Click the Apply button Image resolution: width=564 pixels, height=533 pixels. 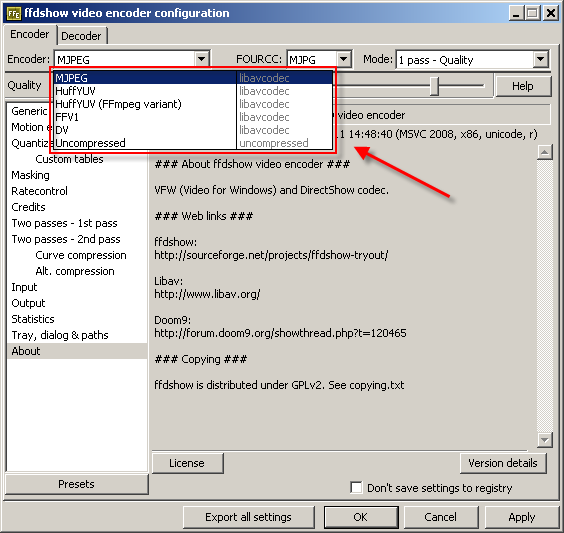click(x=522, y=517)
